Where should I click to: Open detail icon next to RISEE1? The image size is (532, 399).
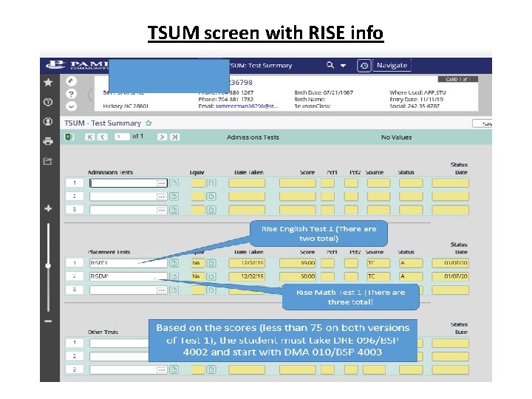(x=174, y=263)
